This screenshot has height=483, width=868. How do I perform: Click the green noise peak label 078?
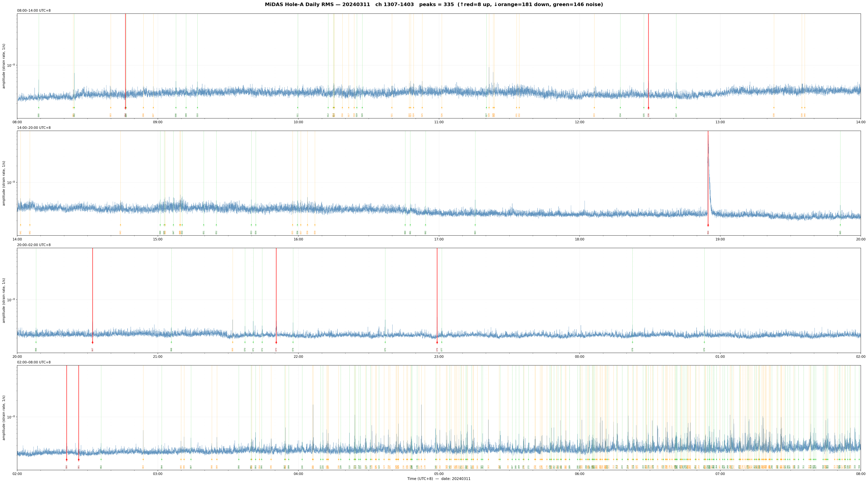[632, 350]
